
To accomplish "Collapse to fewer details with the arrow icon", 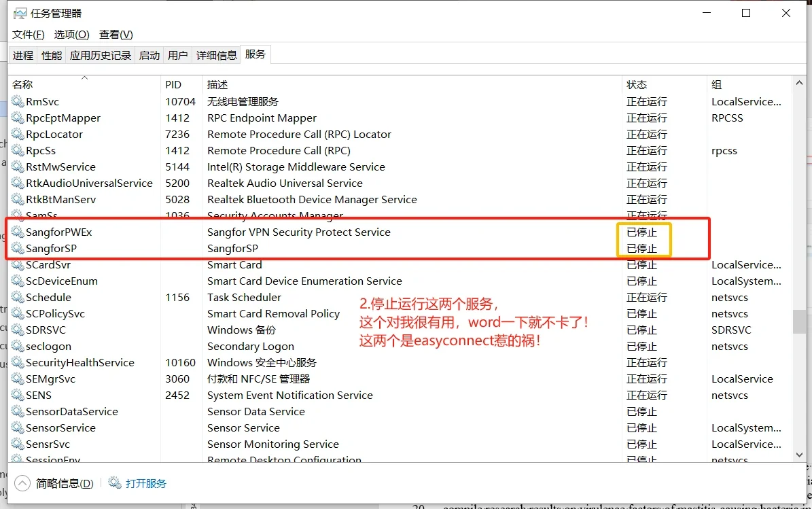I will [x=22, y=483].
